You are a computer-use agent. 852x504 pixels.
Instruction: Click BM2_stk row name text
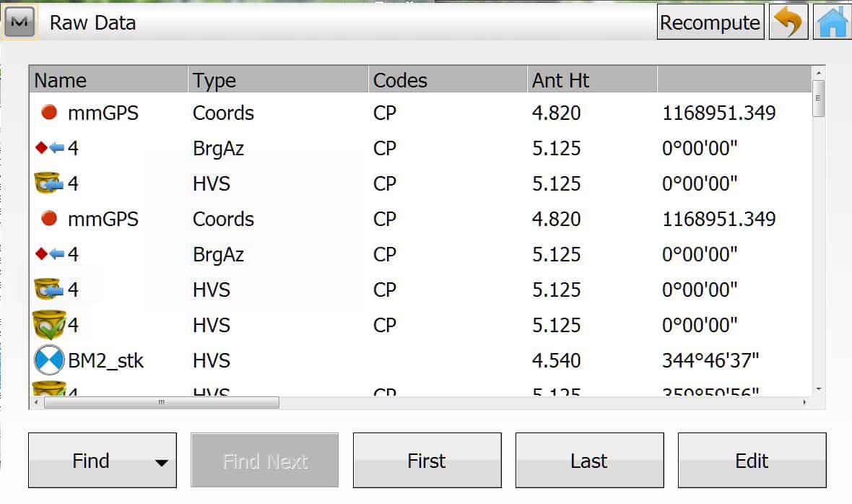point(106,360)
